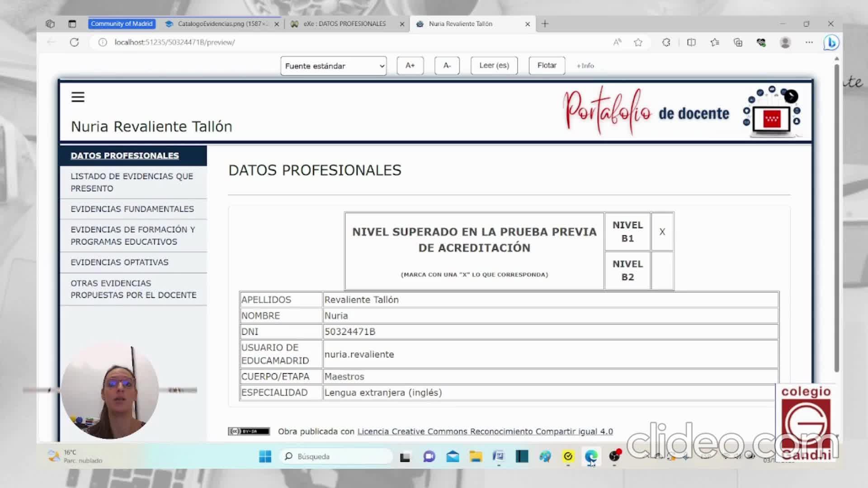Toggle split screen view icon
The height and width of the screenshot is (488, 868).
[x=691, y=42]
